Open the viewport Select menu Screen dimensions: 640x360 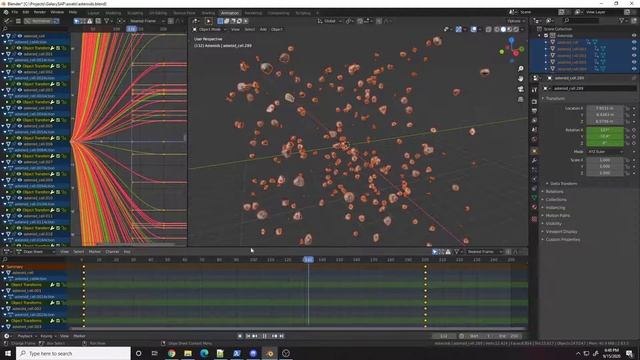[x=249, y=29]
